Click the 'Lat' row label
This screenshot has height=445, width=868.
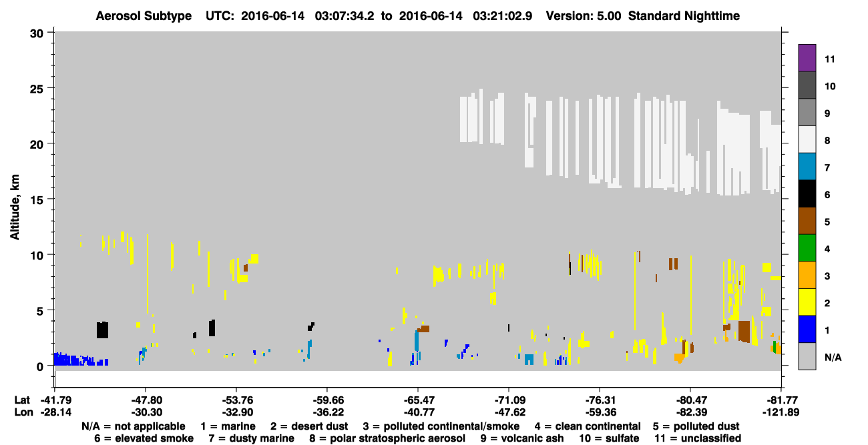click(x=21, y=400)
